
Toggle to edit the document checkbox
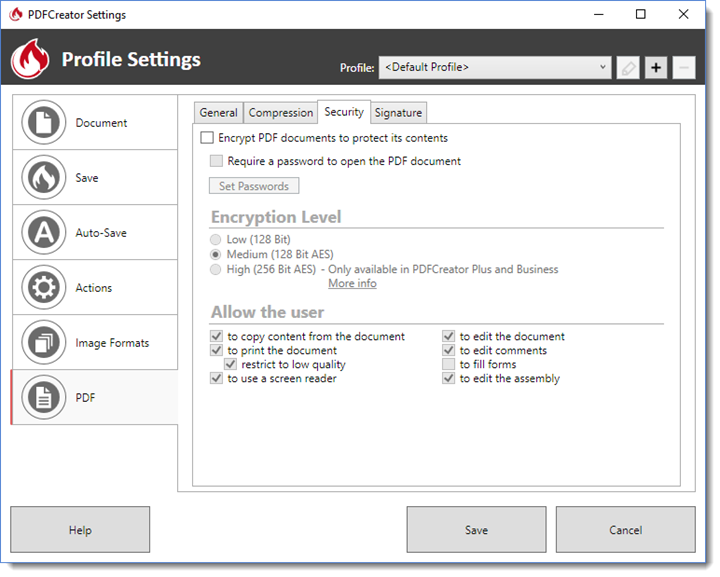coord(449,336)
